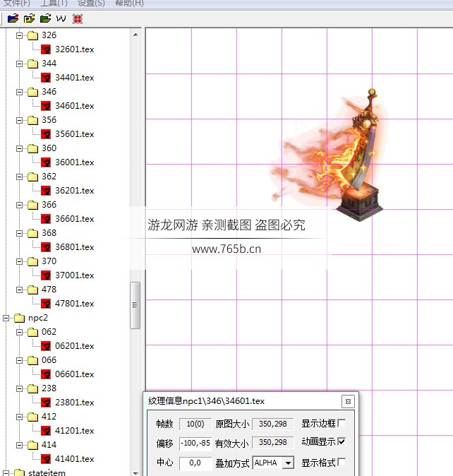
Task: Close the 纹理信息 panel
Action: [x=348, y=401]
